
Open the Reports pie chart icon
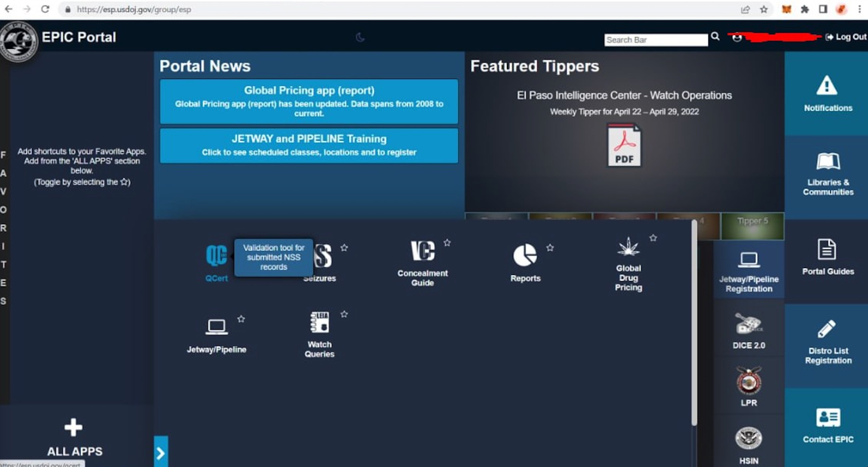525,255
